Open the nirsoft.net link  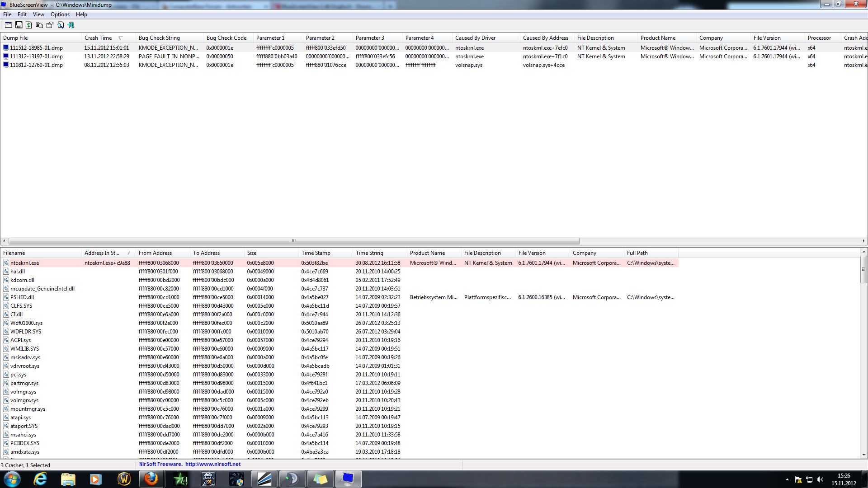pyautogui.click(x=212, y=464)
